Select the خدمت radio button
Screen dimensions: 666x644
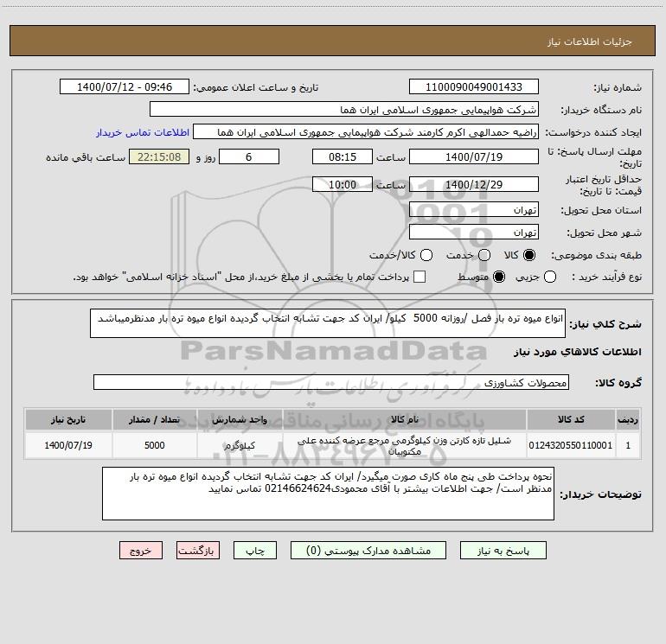(x=484, y=255)
